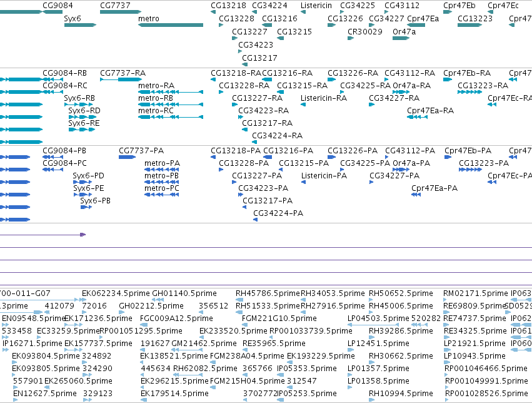Click the RH45786.5prime EST label

(268, 293)
